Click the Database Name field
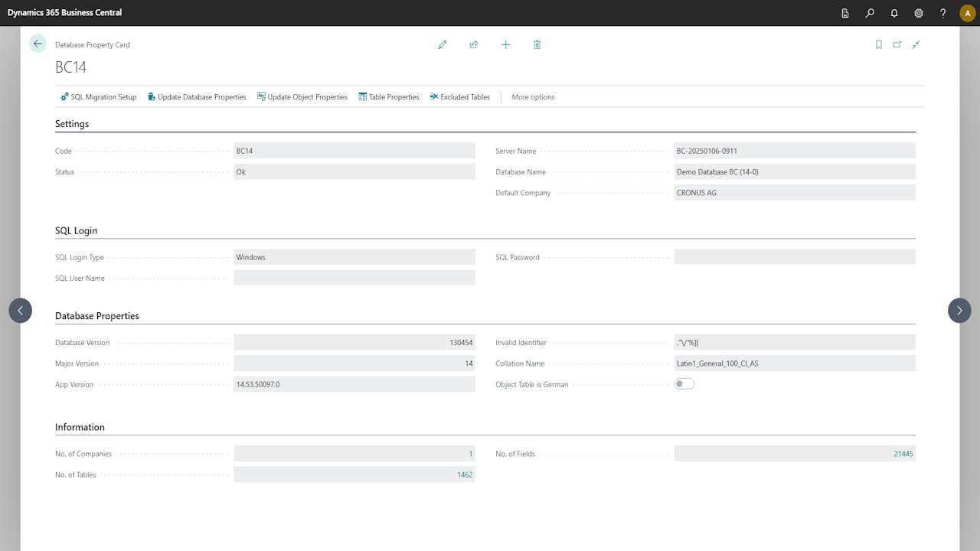The image size is (980, 551). [795, 172]
